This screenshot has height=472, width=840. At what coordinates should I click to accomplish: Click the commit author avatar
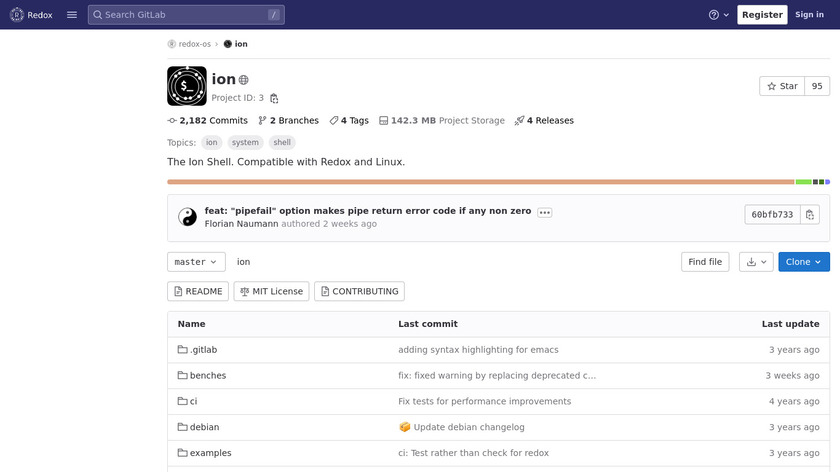187,217
